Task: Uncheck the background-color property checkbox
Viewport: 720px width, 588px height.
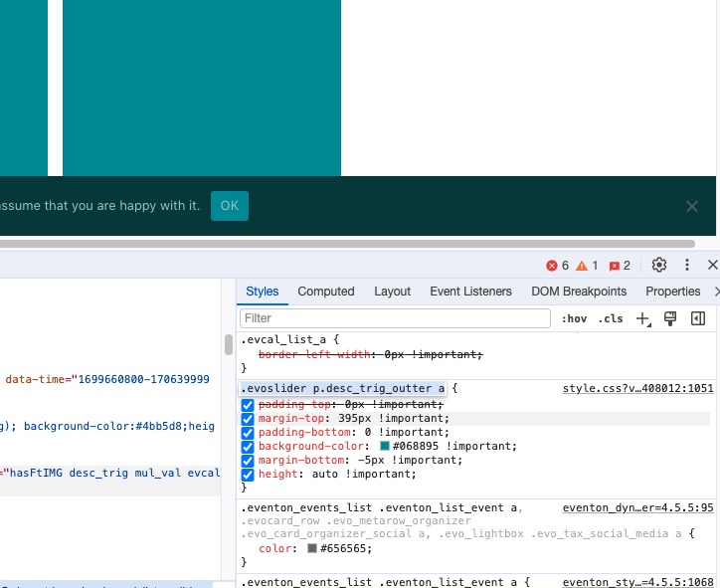Action: click(x=248, y=447)
